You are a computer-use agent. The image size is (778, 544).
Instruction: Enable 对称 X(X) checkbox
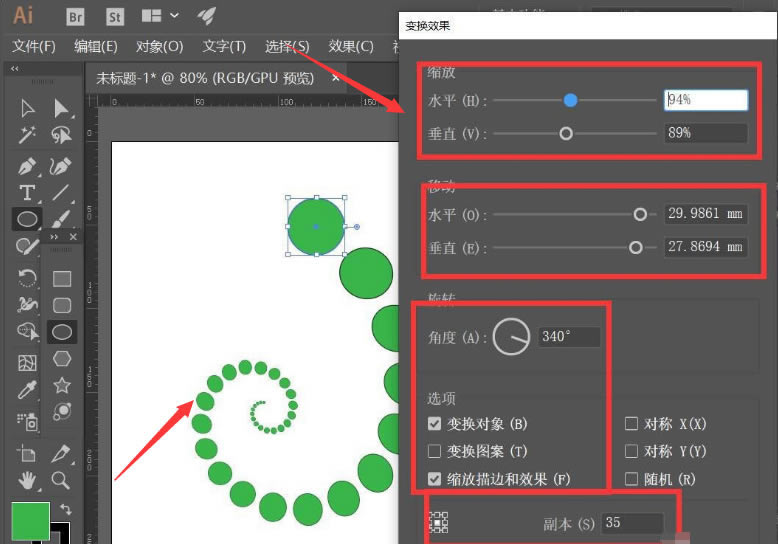631,423
